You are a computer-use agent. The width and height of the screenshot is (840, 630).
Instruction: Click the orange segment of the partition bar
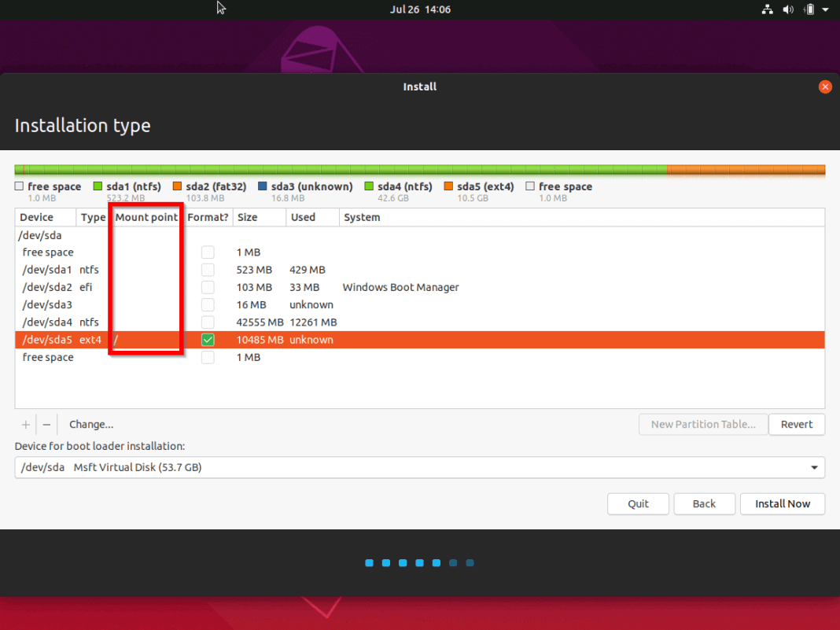point(747,168)
